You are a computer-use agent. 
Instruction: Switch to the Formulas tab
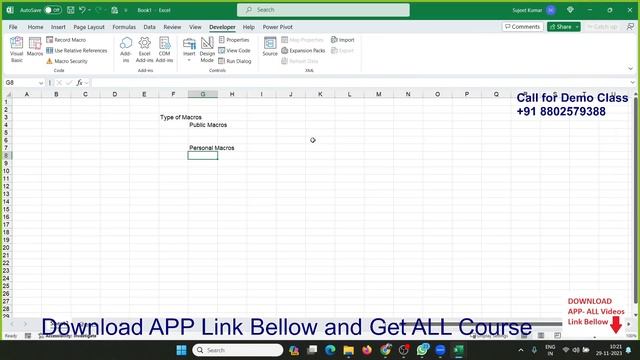124,27
